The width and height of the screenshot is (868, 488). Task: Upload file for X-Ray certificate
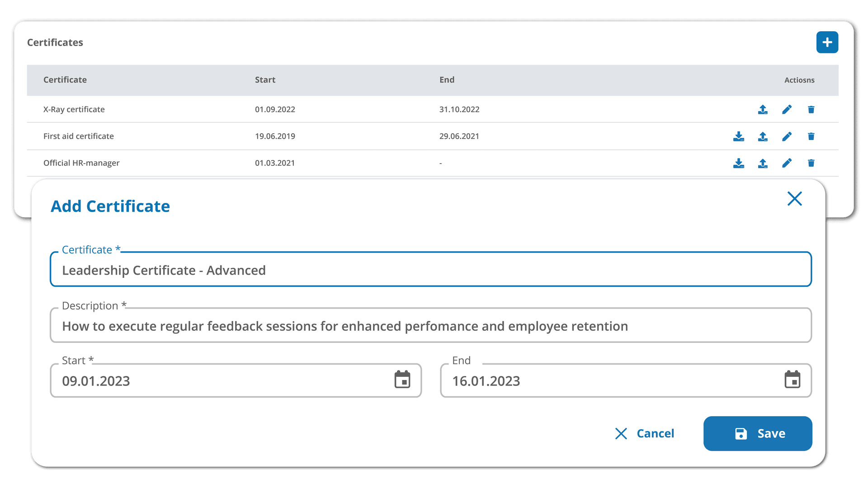763,109
